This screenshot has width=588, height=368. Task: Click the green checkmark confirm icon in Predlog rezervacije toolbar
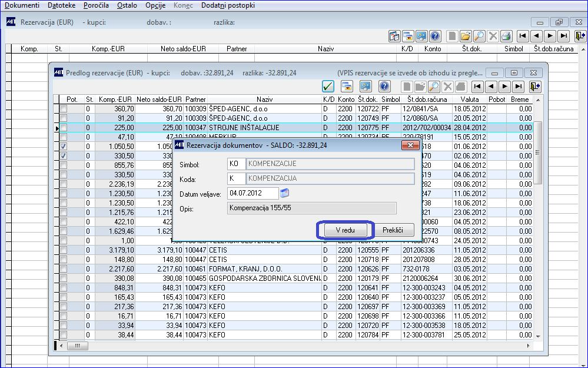[328, 87]
